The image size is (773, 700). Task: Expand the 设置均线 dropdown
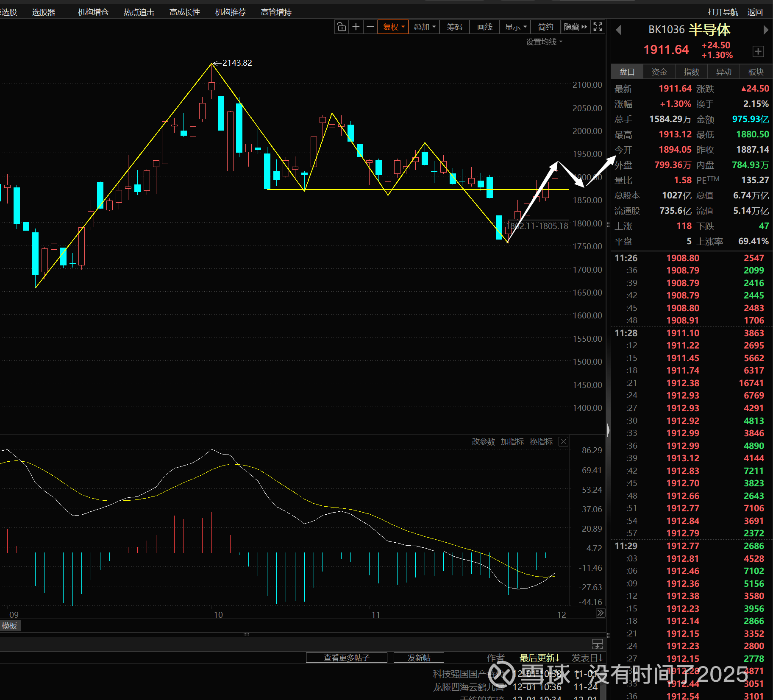point(544,42)
